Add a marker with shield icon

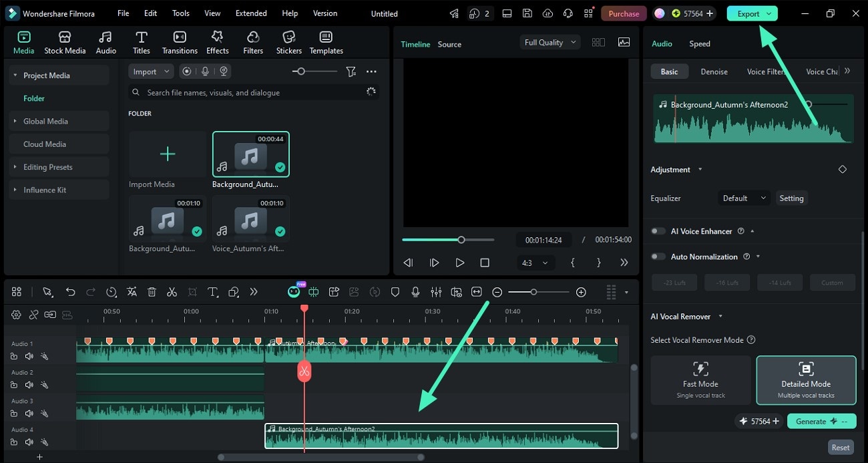click(395, 292)
